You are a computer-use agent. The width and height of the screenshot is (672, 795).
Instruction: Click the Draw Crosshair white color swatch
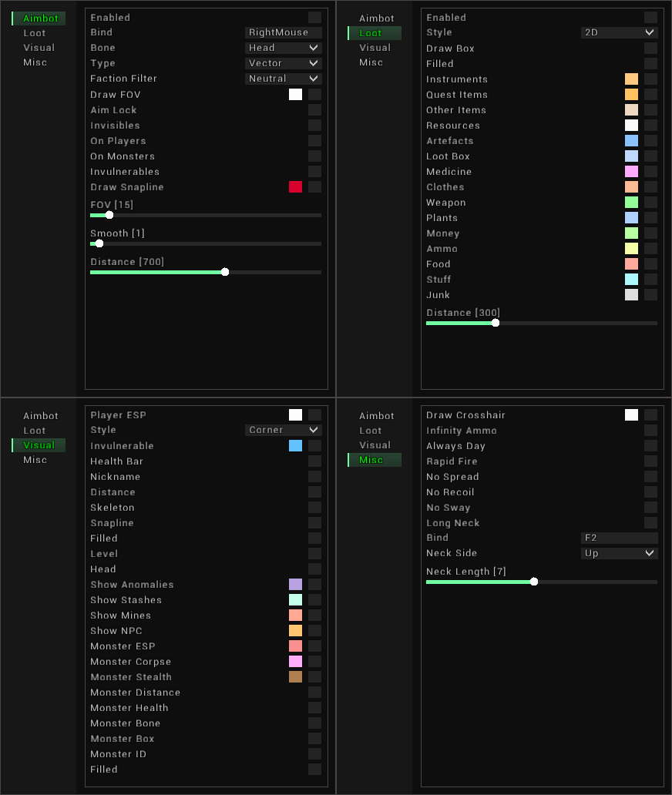(631, 415)
